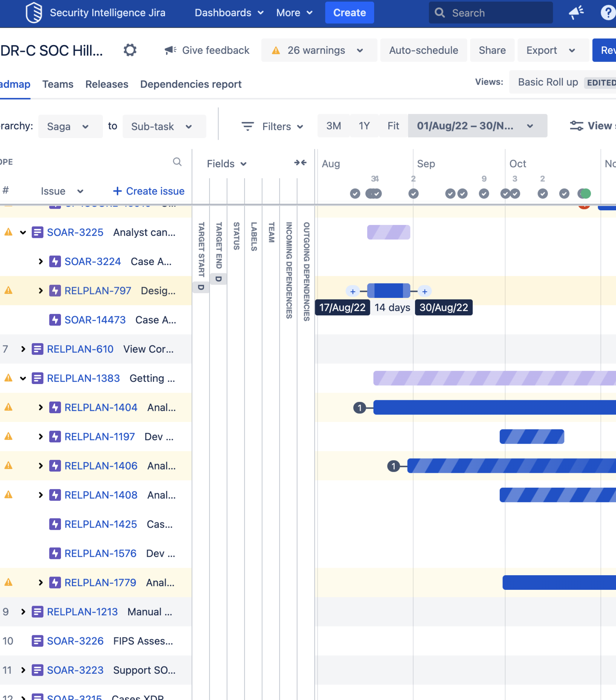Open the Issue column dropdown
616x700 pixels.
coord(62,191)
